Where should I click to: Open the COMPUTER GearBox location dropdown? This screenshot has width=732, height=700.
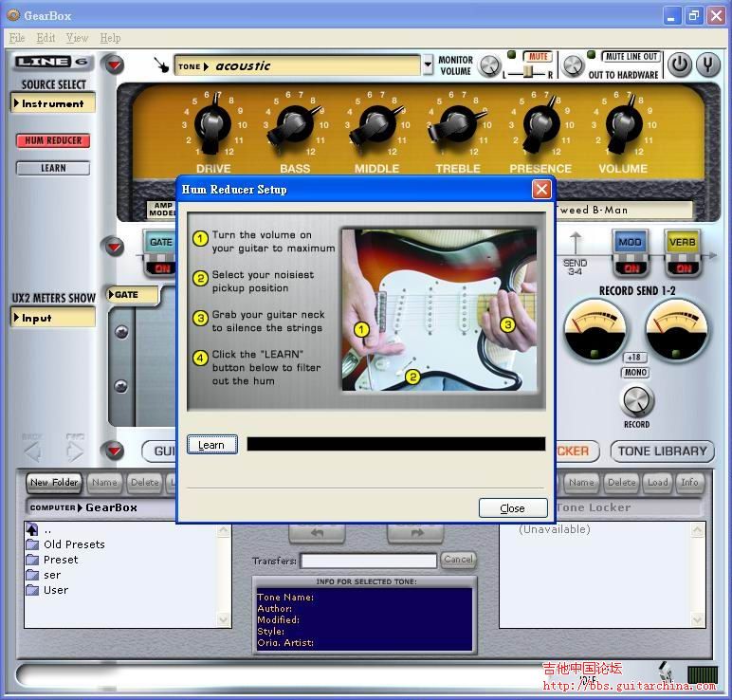point(101,507)
